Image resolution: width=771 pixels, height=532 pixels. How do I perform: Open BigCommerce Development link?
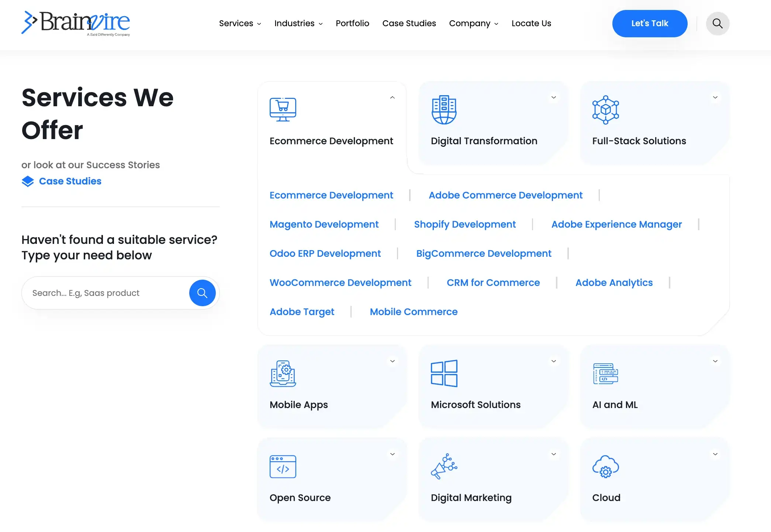[x=484, y=253]
